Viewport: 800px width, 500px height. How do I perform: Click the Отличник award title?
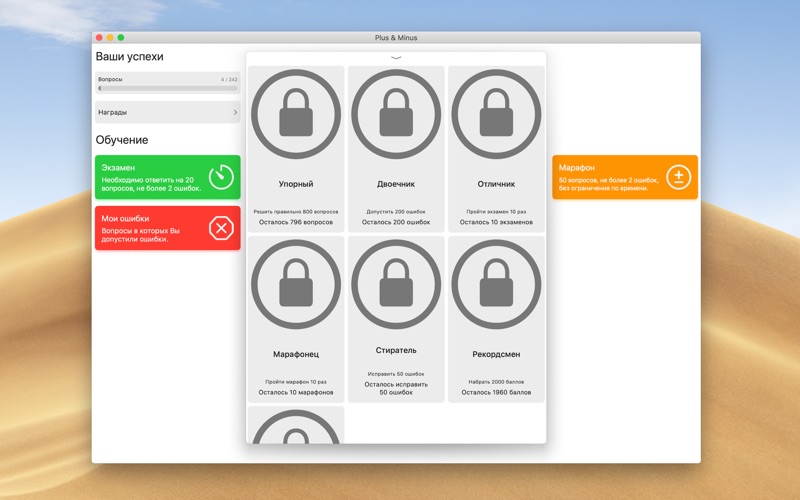click(496, 184)
